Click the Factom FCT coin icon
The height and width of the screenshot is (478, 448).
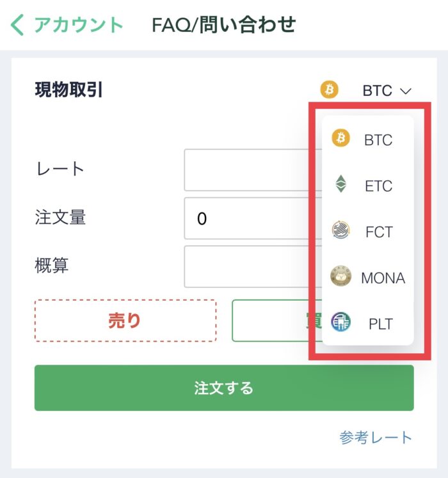pyautogui.click(x=340, y=230)
